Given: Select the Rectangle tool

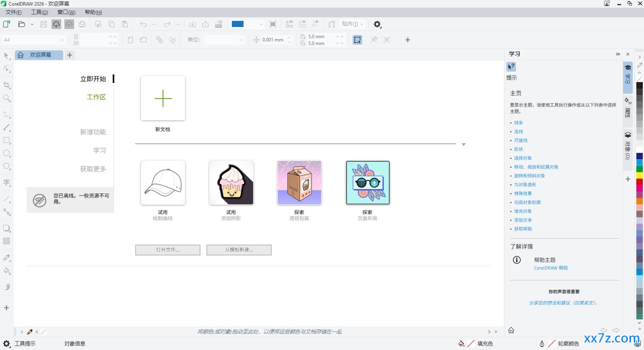Looking at the screenshot, I should [6, 140].
